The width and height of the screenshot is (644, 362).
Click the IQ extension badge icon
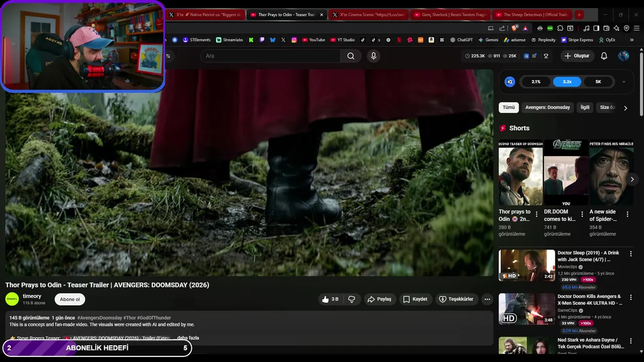(x=510, y=81)
